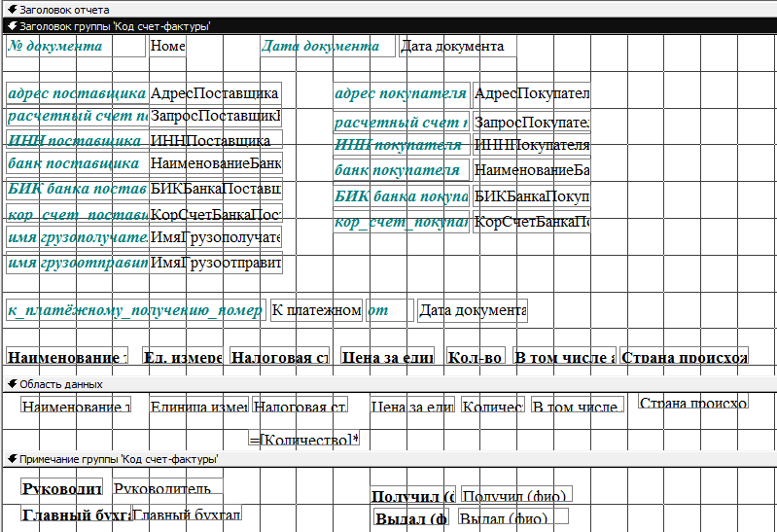The image size is (777, 532).
Task: Select the 'адрес поставщика' label
Action: click(77, 93)
